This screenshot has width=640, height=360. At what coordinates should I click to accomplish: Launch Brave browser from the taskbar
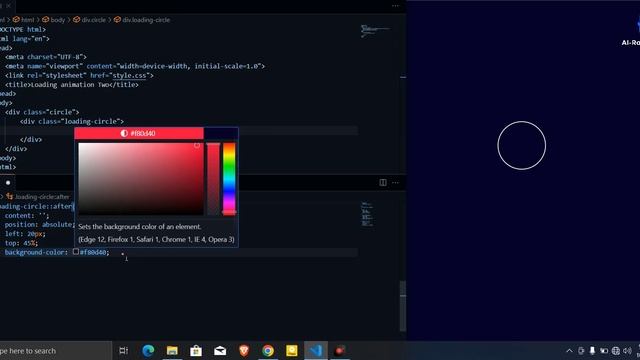[x=244, y=351]
